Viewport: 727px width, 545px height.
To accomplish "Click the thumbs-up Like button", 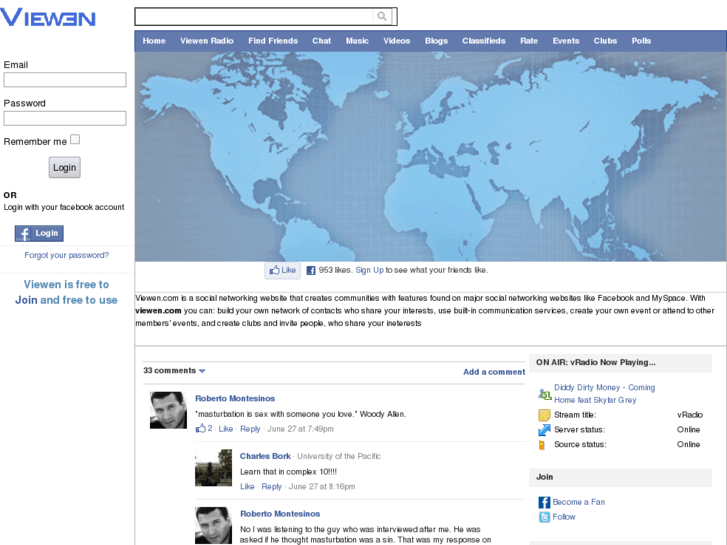I will [x=282, y=270].
